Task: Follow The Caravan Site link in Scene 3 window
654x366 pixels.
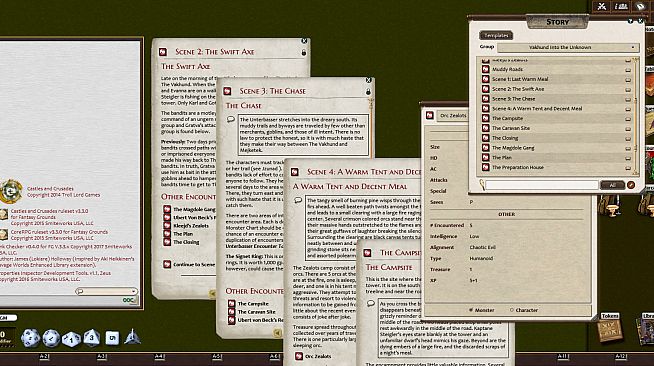Action: 257,312
